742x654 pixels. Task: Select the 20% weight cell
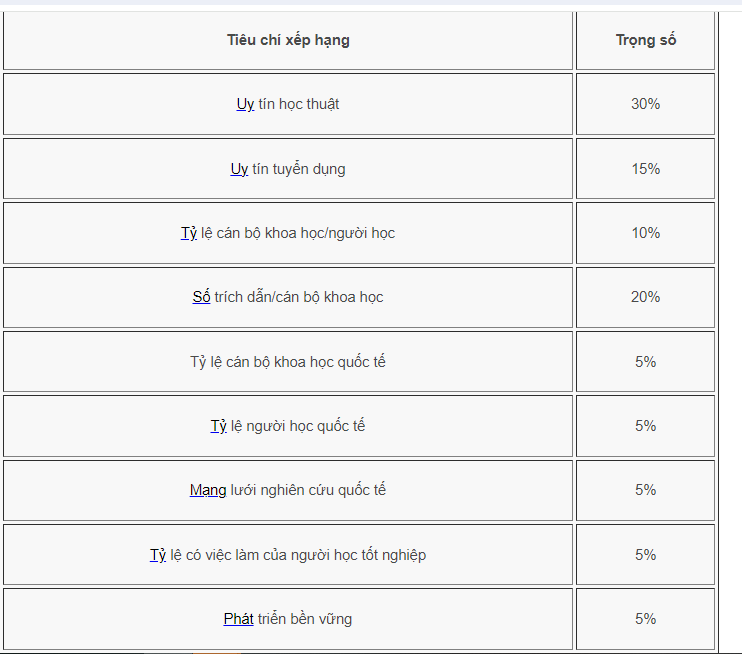click(x=645, y=297)
